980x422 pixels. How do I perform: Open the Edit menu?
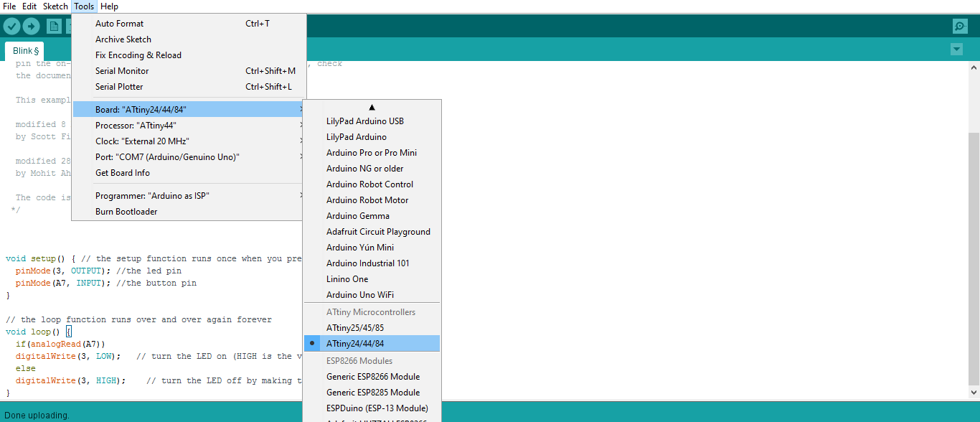pyautogui.click(x=29, y=6)
